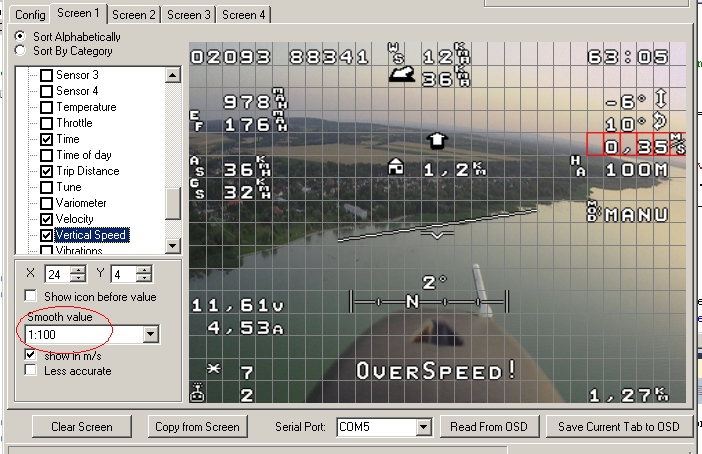Open the Smooth value dropdown

coord(152,335)
